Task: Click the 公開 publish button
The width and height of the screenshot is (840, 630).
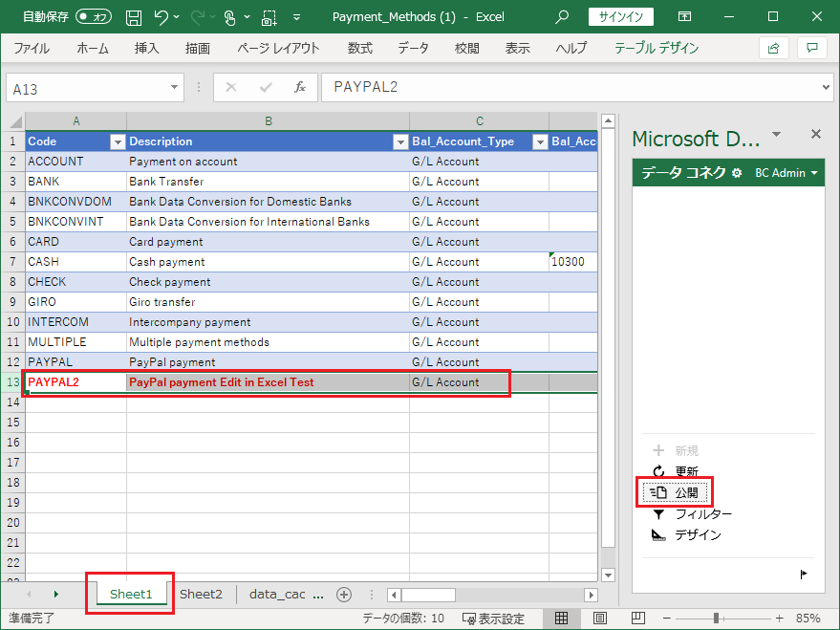Action: [675, 492]
